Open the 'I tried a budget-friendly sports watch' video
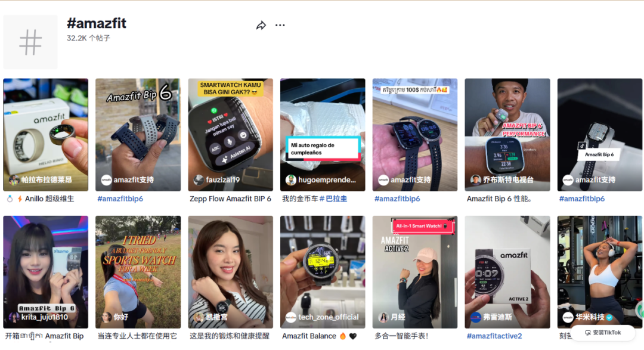 [138, 272]
